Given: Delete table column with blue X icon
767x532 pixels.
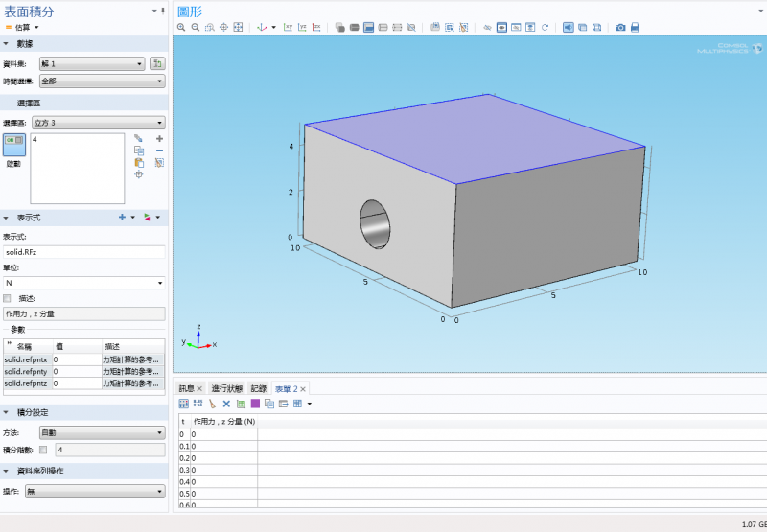Looking at the screenshot, I should click(x=227, y=404).
